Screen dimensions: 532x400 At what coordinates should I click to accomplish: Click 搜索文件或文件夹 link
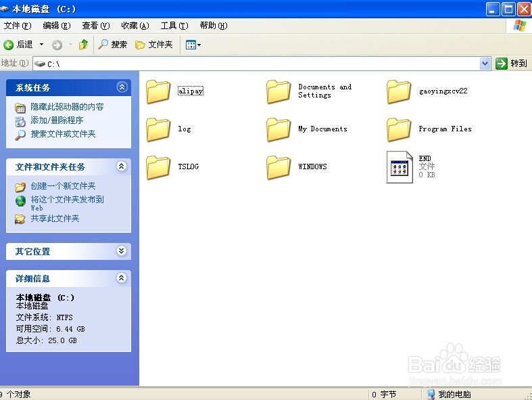63,134
